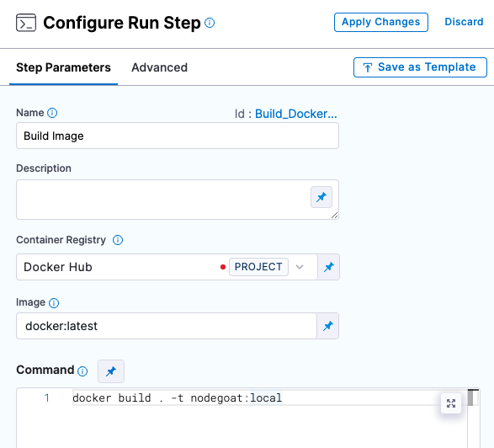Click the command editor scrollbar thumb

(470, 397)
